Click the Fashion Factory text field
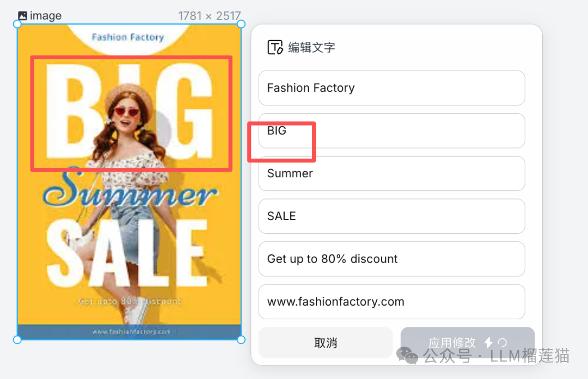The height and width of the screenshot is (379, 588). (x=391, y=88)
